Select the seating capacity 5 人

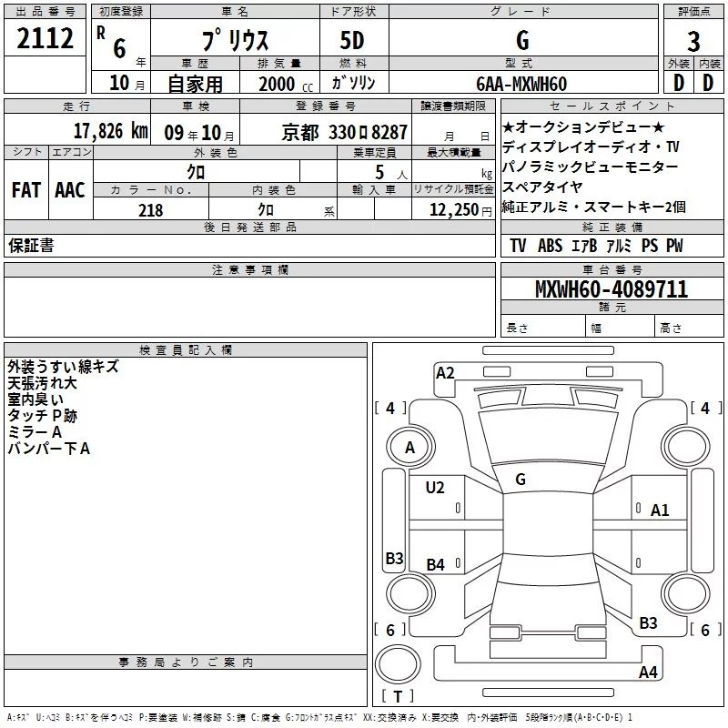(391, 173)
